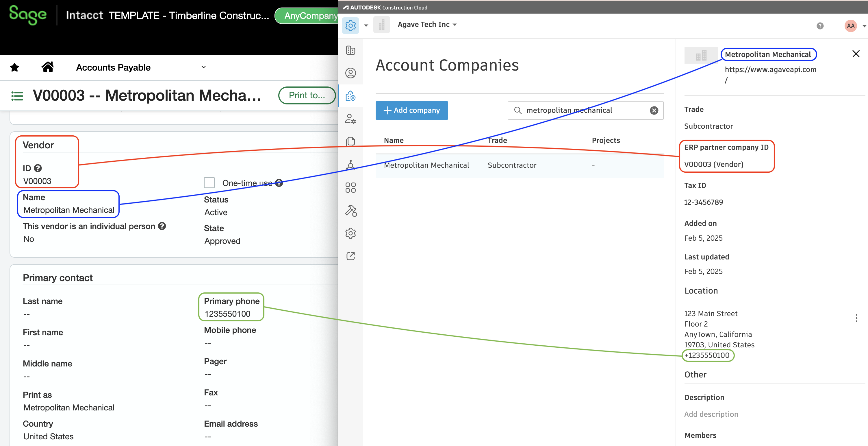Click Print as value Metropolitan Mechanical

tap(69, 408)
